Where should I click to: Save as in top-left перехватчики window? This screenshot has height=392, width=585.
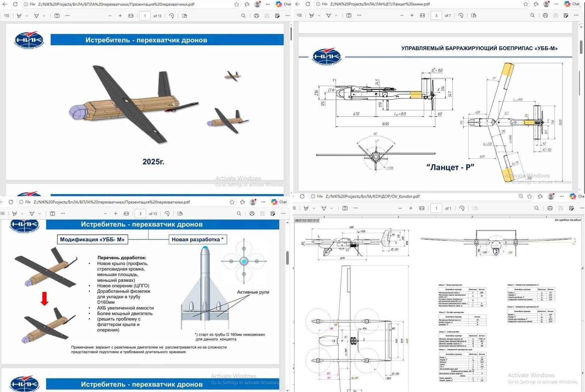point(277,16)
